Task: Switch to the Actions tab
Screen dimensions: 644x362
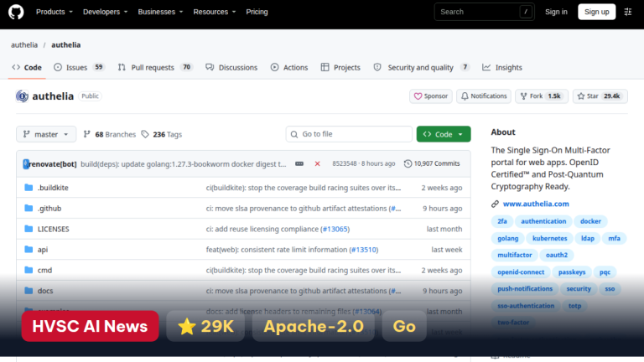Action: [289, 67]
